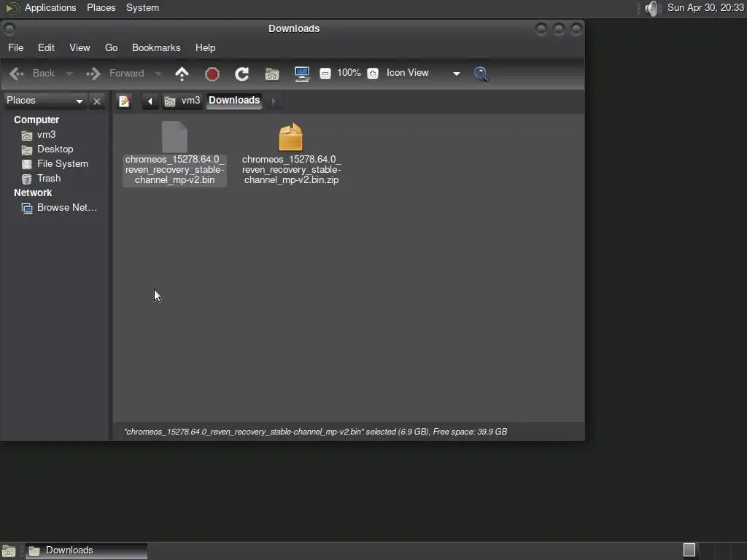
Task: Click the vm3 path bar button
Action: [x=182, y=101]
